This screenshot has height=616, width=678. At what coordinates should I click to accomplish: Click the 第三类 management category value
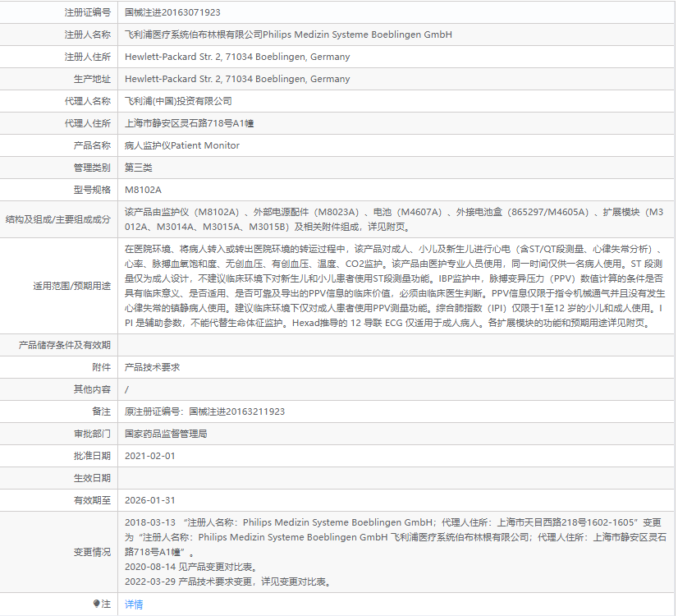click(139, 168)
